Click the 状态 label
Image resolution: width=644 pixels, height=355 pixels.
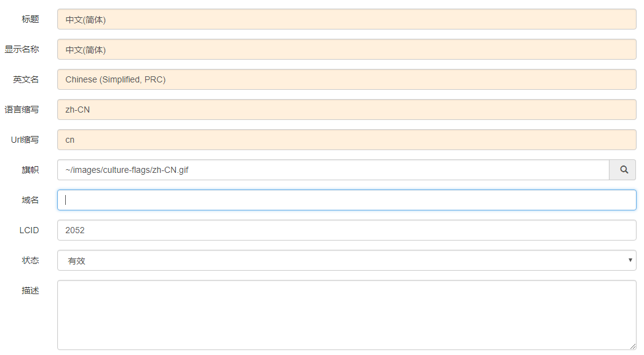pos(30,260)
